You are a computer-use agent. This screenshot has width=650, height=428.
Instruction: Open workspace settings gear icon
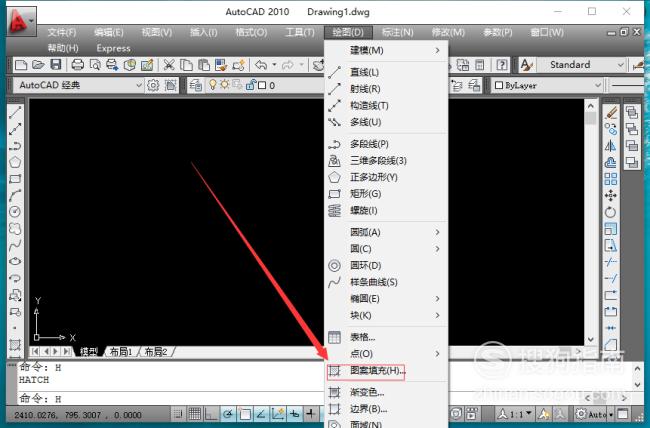click(x=153, y=85)
